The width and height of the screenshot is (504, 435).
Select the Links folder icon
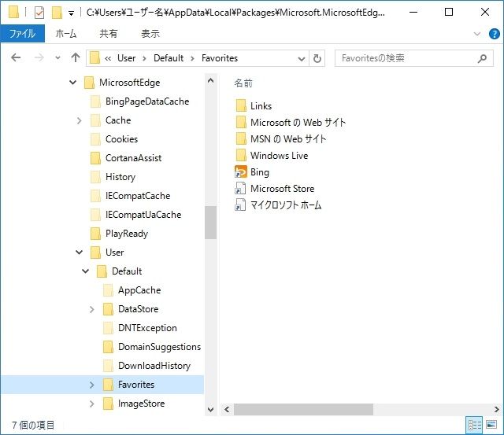[x=241, y=105]
